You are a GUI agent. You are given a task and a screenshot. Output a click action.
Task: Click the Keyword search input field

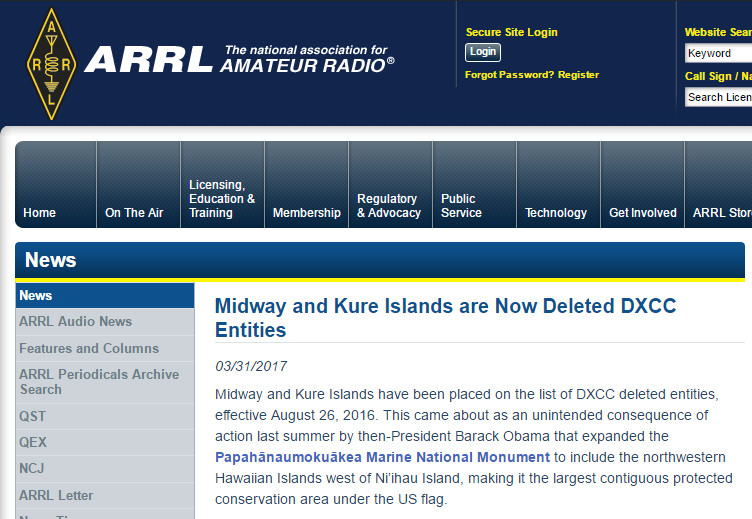[718, 53]
